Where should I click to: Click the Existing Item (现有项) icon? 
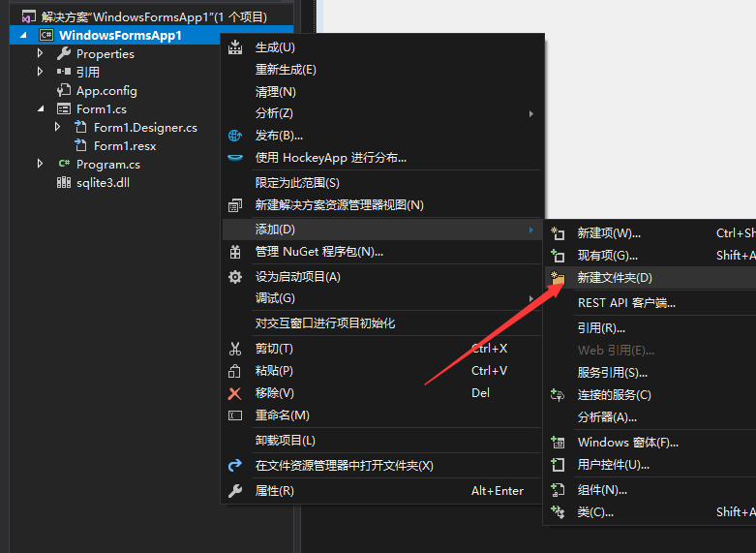coord(558,256)
